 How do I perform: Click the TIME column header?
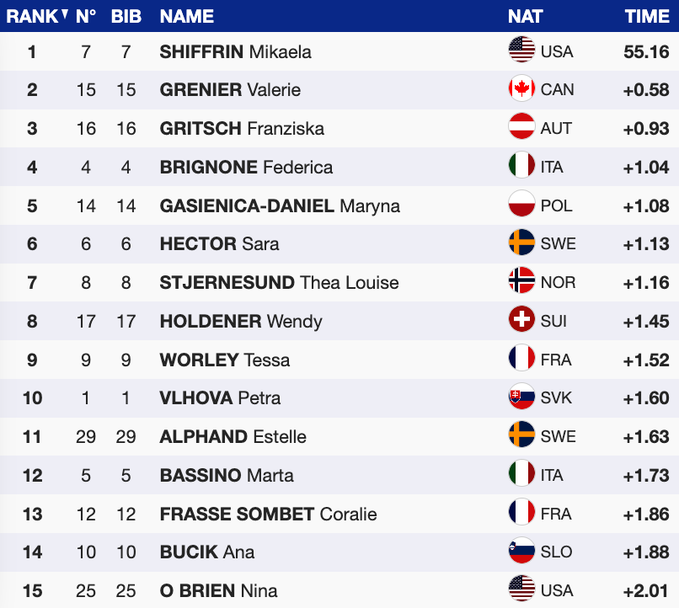pos(646,16)
